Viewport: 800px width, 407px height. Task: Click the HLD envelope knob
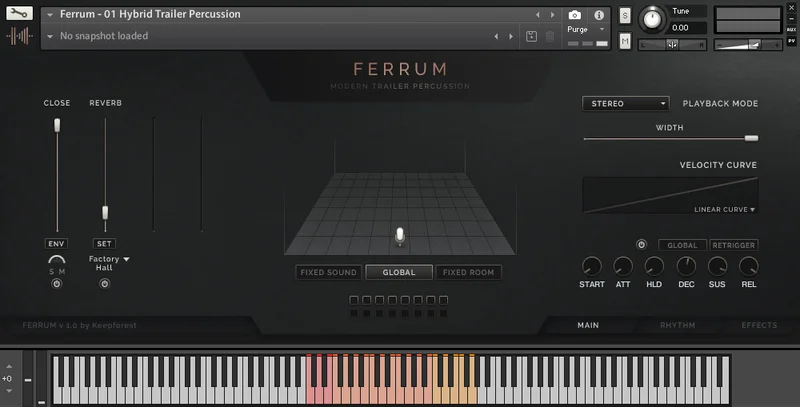point(654,266)
